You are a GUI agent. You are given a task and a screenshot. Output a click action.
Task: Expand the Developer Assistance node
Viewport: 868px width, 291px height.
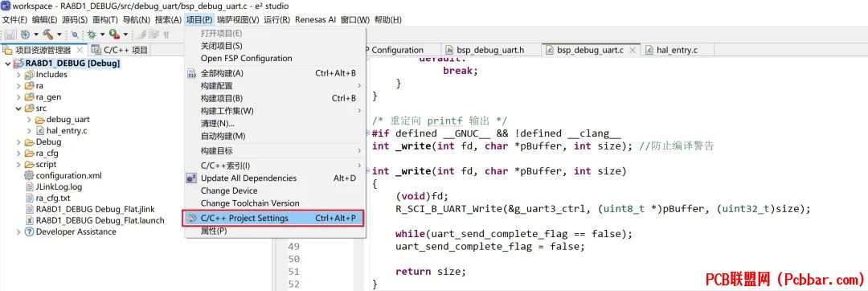pos(18,232)
